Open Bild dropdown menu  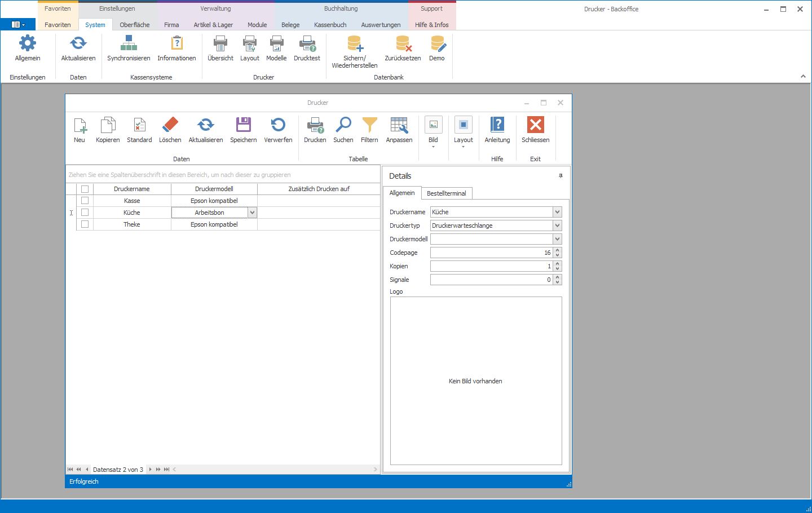(x=433, y=133)
